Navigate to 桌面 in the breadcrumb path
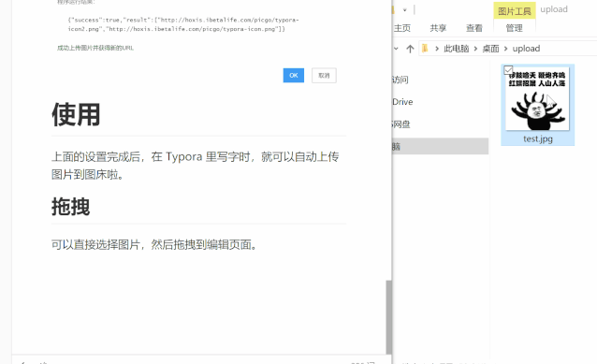597x364 pixels. [x=490, y=49]
